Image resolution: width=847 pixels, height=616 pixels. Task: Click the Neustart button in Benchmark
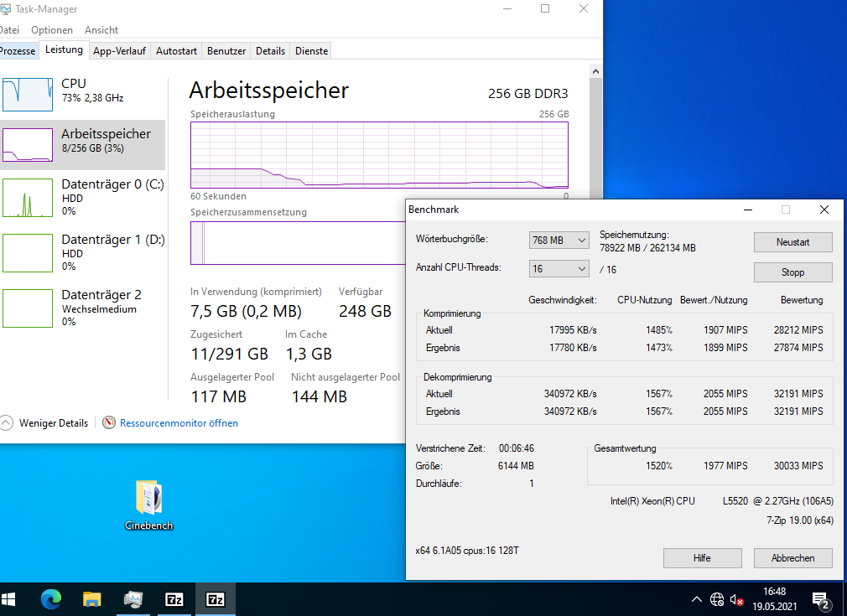tap(792, 242)
